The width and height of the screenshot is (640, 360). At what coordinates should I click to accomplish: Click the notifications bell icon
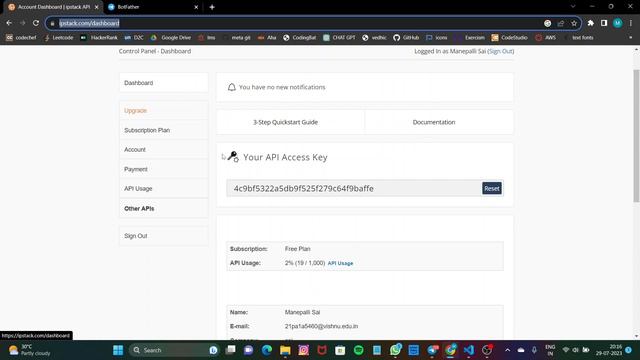[231, 87]
